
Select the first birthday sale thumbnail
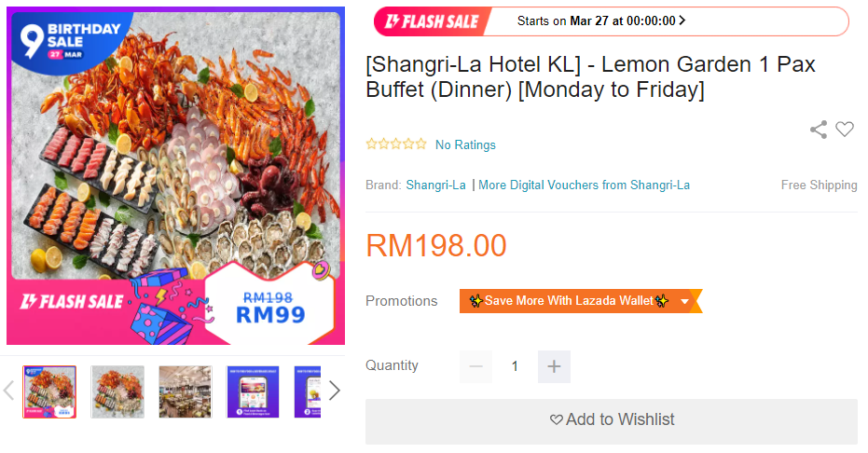tap(49, 391)
